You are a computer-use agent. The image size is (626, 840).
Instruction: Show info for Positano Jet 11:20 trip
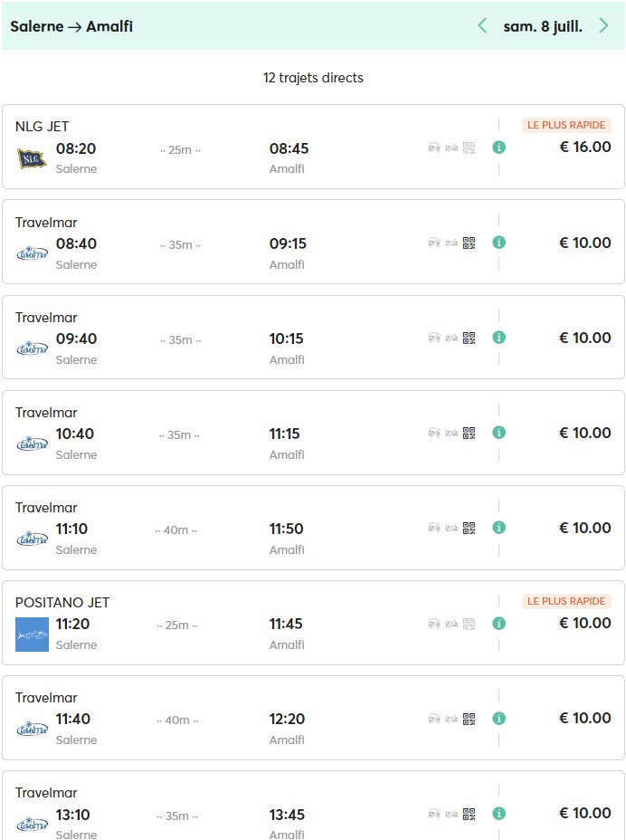tap(498, 623)
